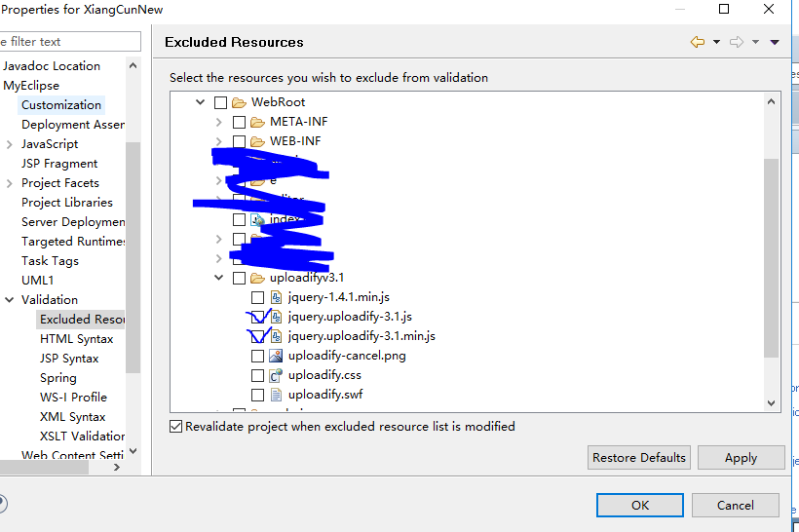Open the Excluded Resources view menu
The image size is (799, 532).
(775, 42)
